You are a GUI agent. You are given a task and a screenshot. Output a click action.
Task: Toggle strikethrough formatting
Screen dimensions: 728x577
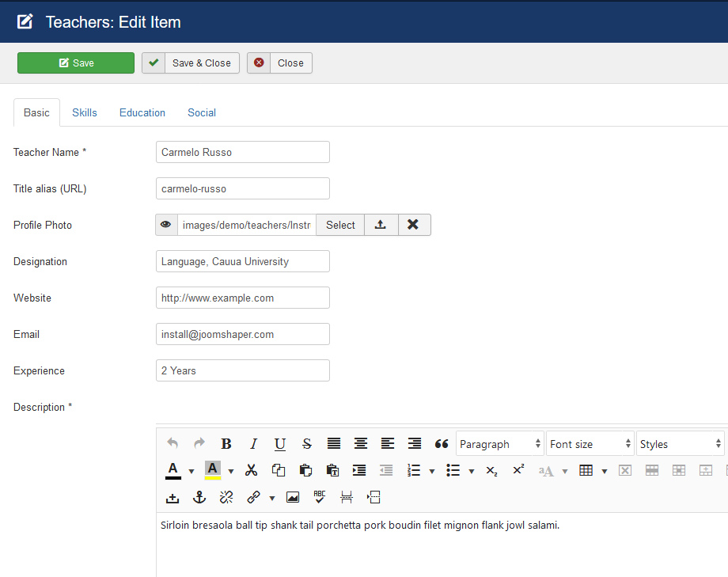tap(307, 444)
